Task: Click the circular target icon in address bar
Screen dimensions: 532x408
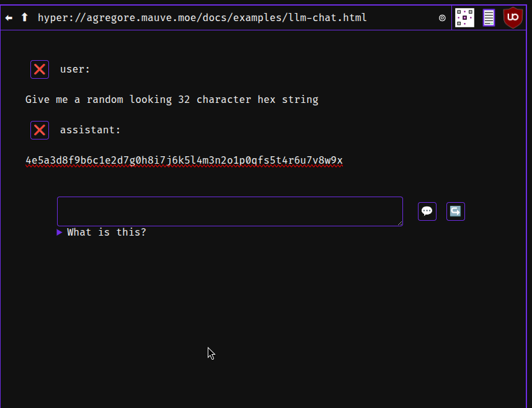Action: coord(442,18)
